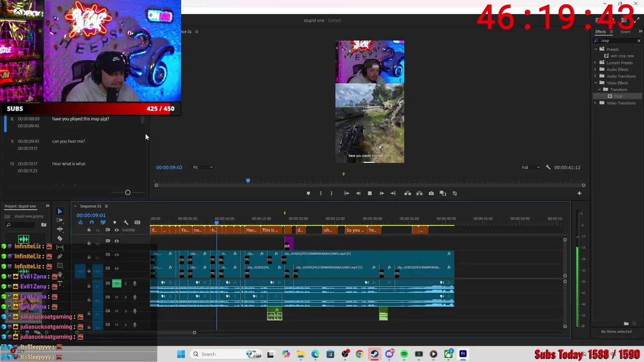Open Steam from the taskbar

374,354
